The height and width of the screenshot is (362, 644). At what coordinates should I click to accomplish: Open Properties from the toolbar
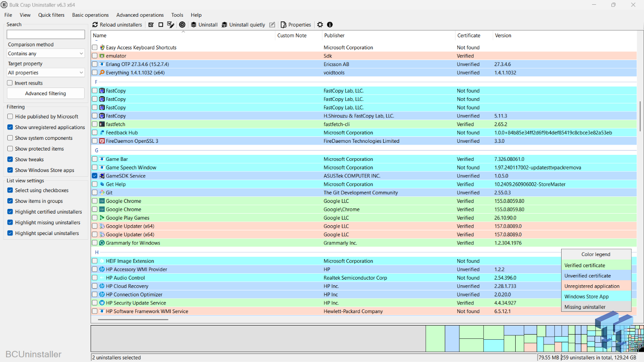[296, 25]
